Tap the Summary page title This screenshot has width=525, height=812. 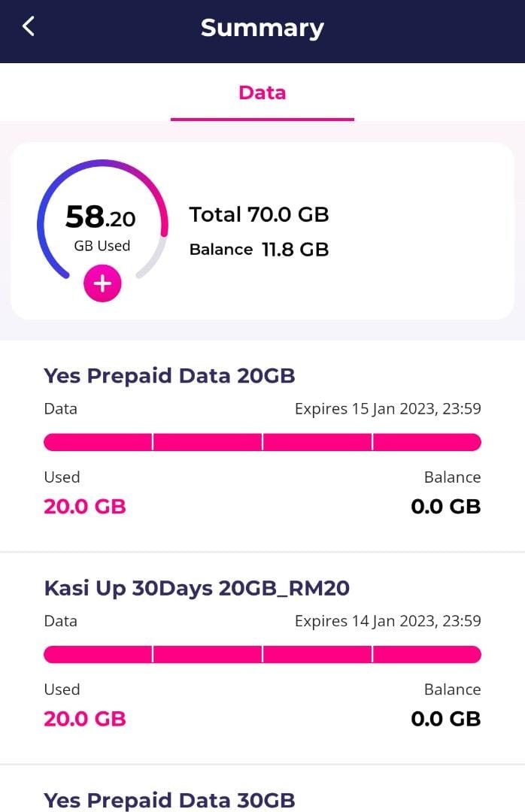coord(262,28)
